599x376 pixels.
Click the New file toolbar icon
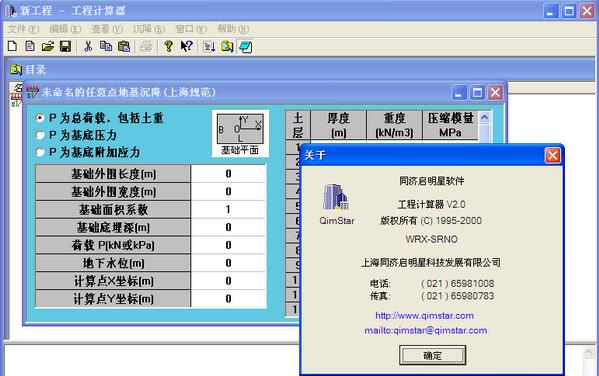(x=12, y=46)
